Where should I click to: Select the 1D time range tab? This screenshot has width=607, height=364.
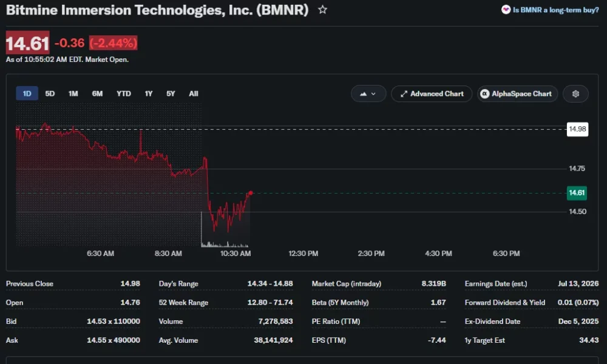point(27,93)
